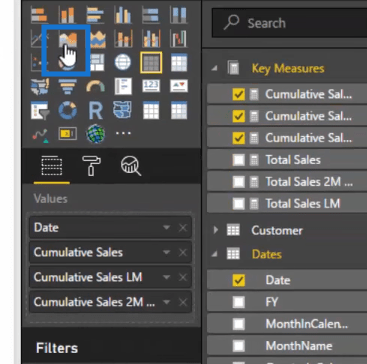Select the shape map visual beside R
Screen dimensions: 367x364
(123, 110)
